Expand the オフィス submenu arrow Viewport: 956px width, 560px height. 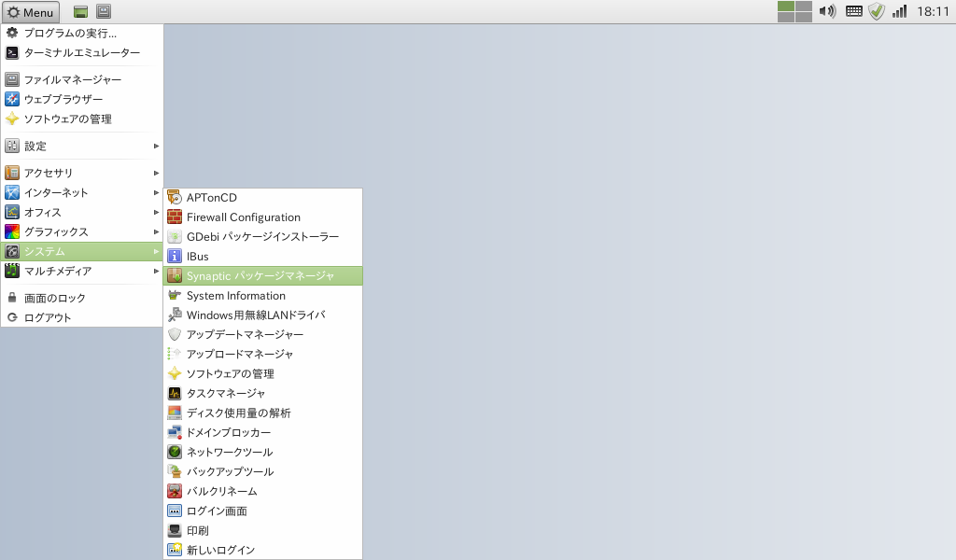click(156, 212)
